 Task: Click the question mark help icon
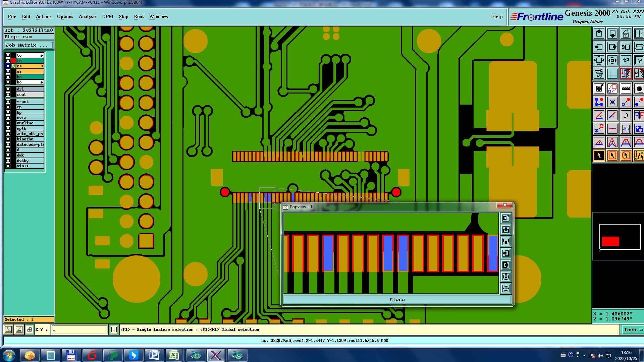[x=639, y=60]
